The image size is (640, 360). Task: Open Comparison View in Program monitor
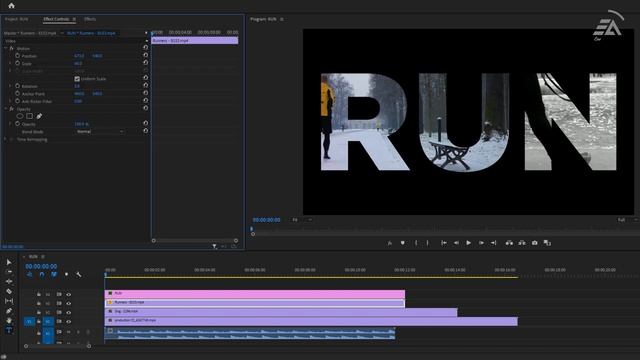pyautogui.click(x=547, y=243)
